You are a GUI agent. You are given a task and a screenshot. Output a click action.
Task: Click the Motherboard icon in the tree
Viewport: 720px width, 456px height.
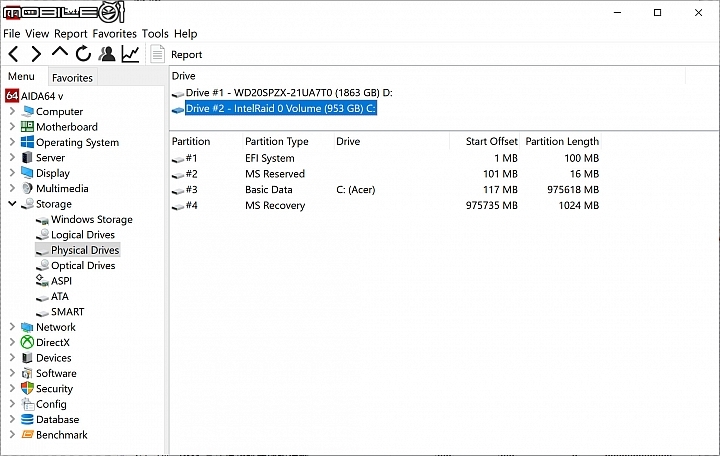pyautogui.click(x=28, y=126)
